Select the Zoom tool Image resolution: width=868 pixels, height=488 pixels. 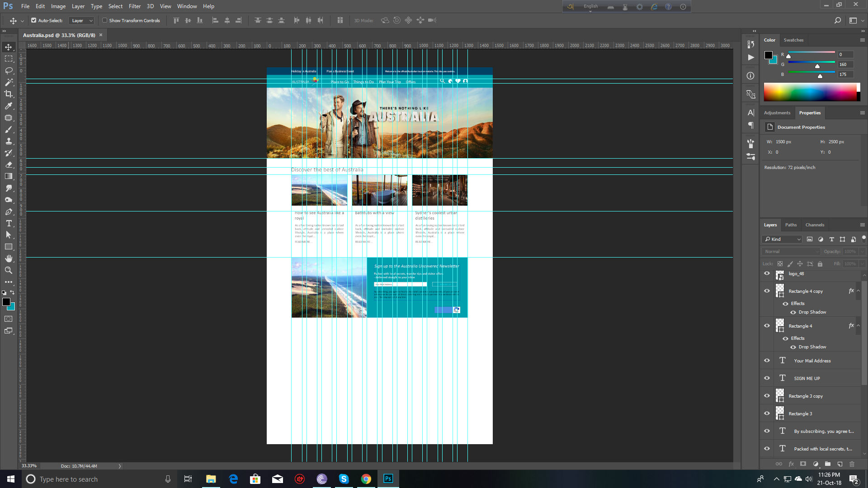tap(9, 270)
